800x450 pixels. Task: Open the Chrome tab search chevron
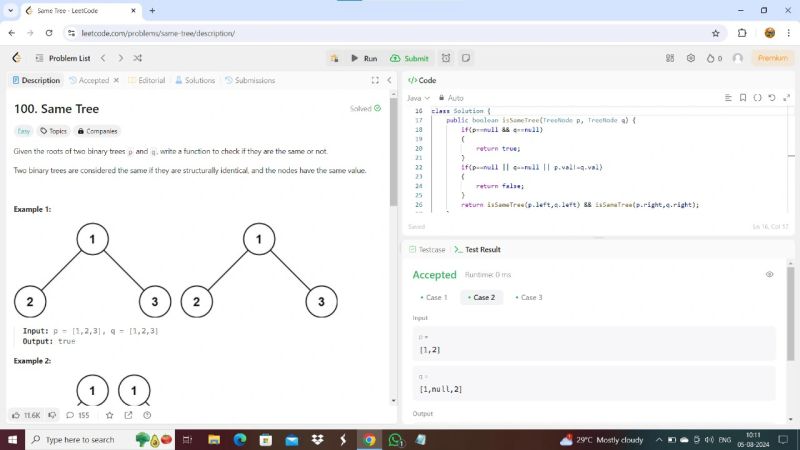(x=10, y=11)
